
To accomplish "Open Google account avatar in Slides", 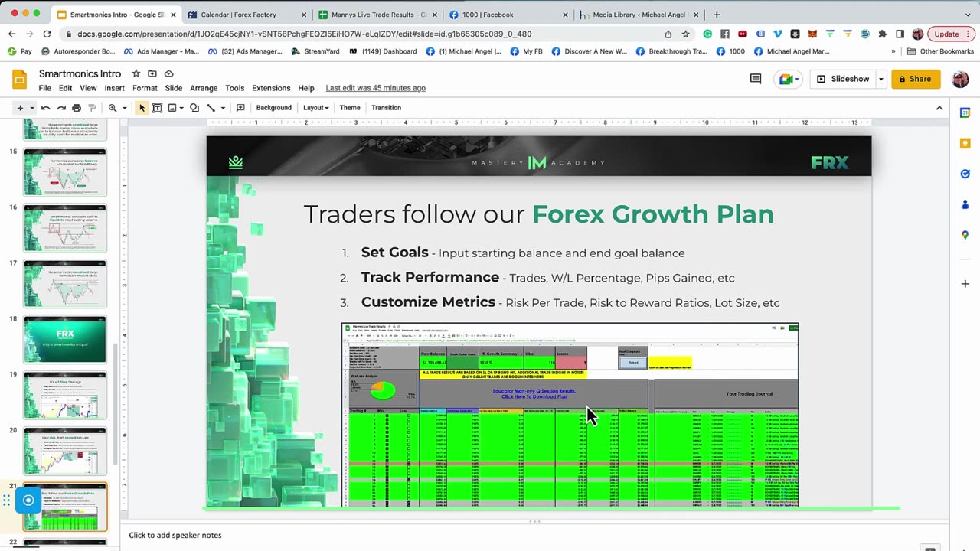I will (x=960, y=79).
